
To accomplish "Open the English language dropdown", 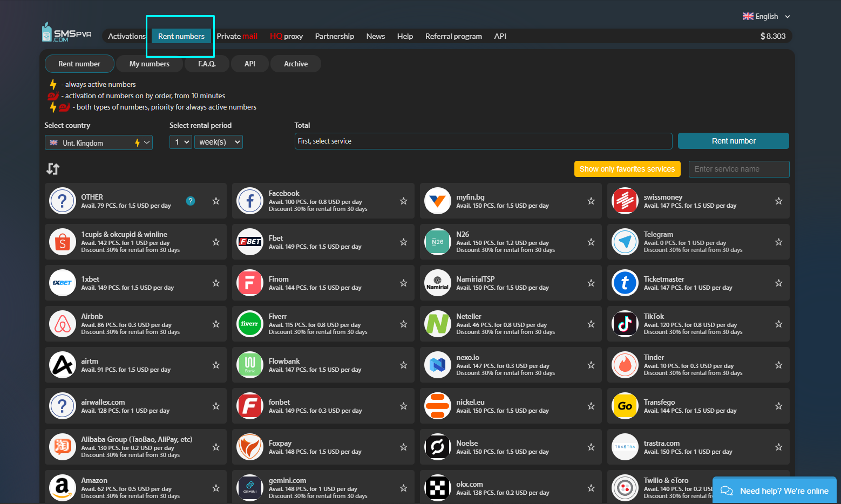I will click(767, 16).
